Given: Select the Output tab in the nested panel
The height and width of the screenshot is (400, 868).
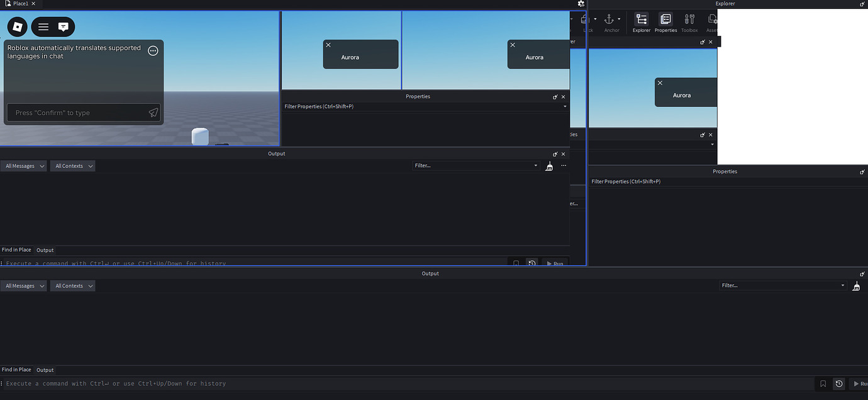Looking at the screenshot, I should pos(45,250).
